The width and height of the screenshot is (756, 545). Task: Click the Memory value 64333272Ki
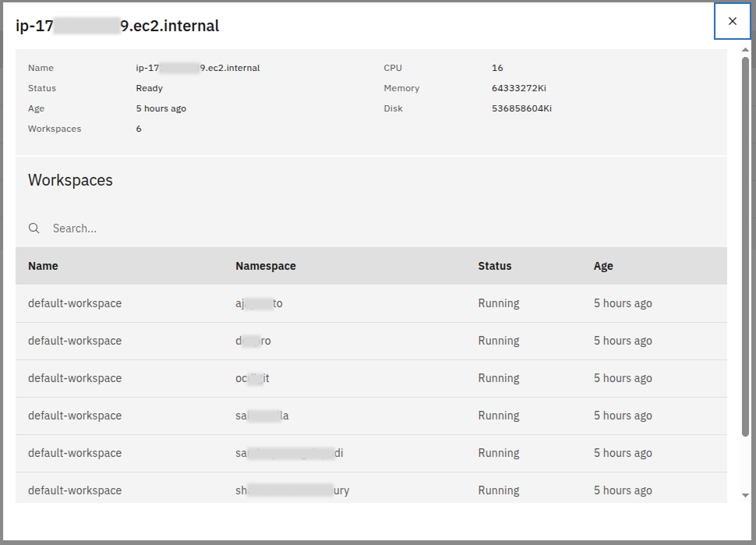519,88
